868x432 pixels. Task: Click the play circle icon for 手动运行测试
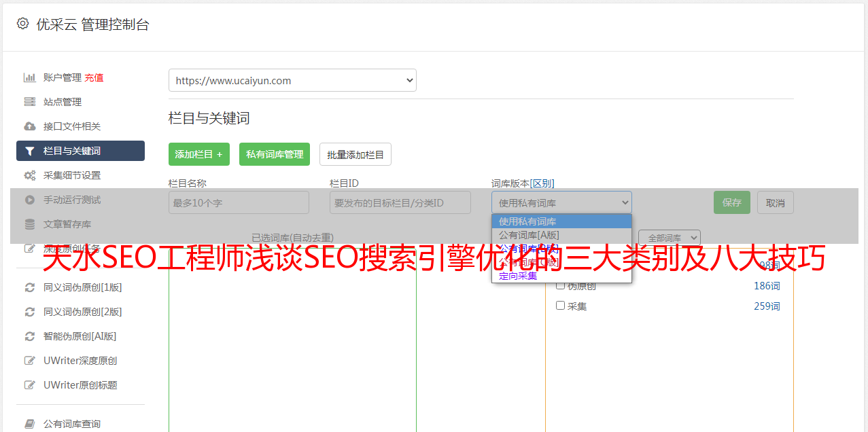coord(29,200)
